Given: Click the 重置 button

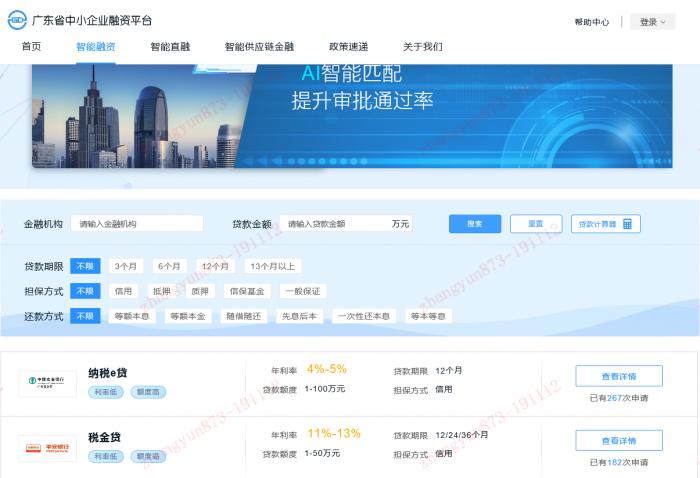Looking at the screenshot, I should tap(536, 224).
